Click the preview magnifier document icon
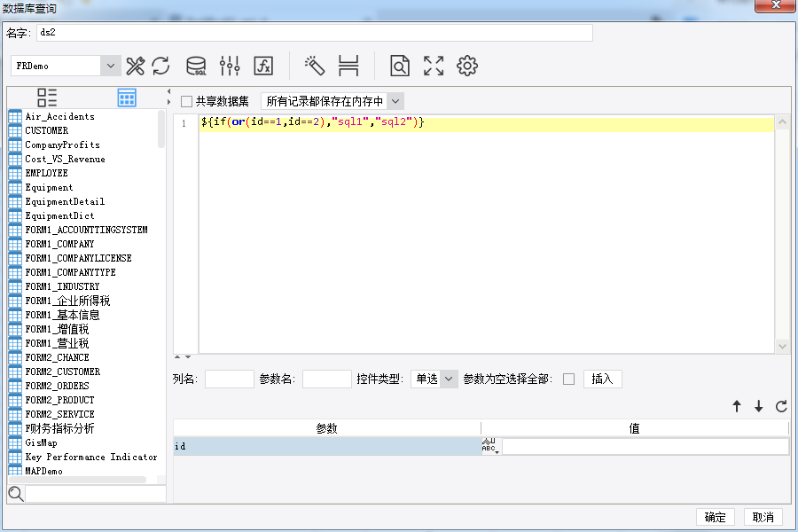Screen dimensions: 798x532 pos(400,66)
